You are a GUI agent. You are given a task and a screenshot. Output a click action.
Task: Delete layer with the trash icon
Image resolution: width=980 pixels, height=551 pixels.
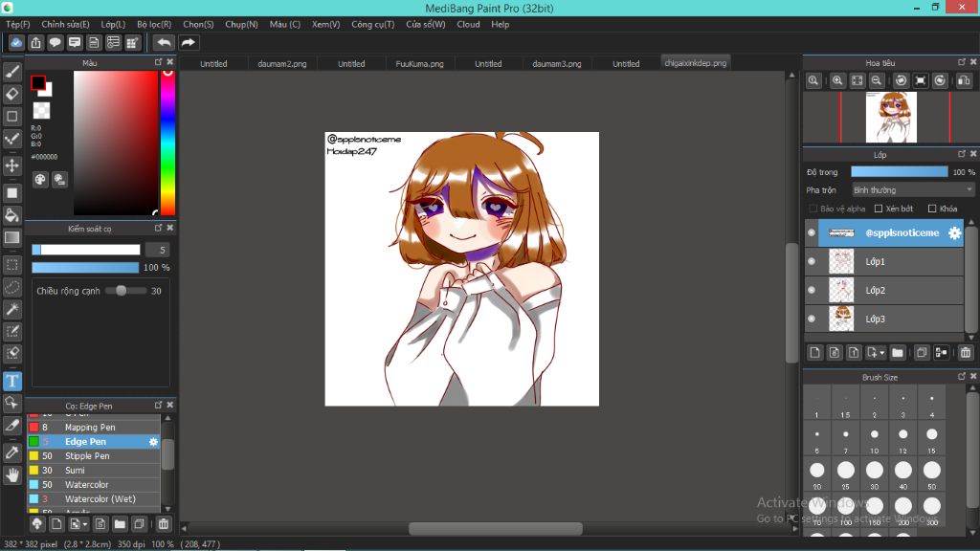(965, 353)
